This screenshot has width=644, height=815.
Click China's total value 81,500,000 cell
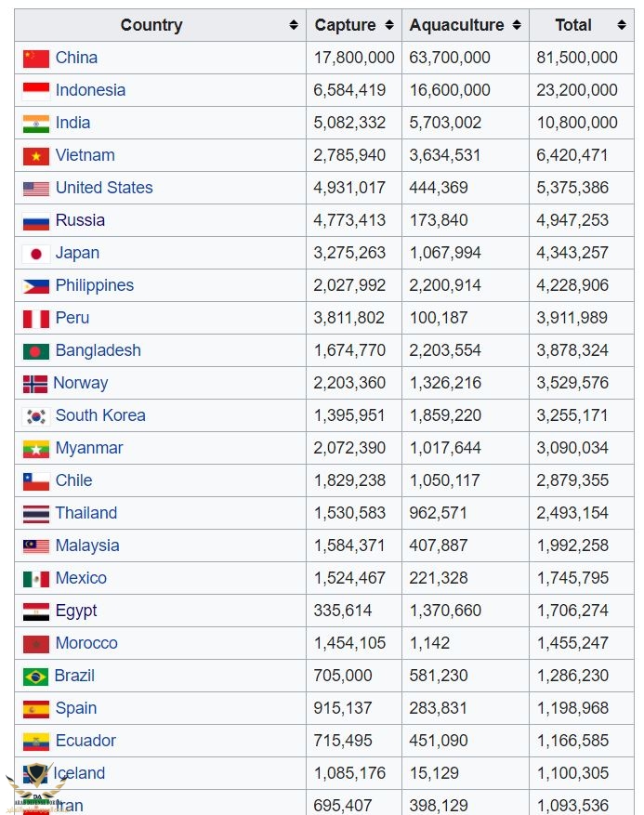click(577, 58)
